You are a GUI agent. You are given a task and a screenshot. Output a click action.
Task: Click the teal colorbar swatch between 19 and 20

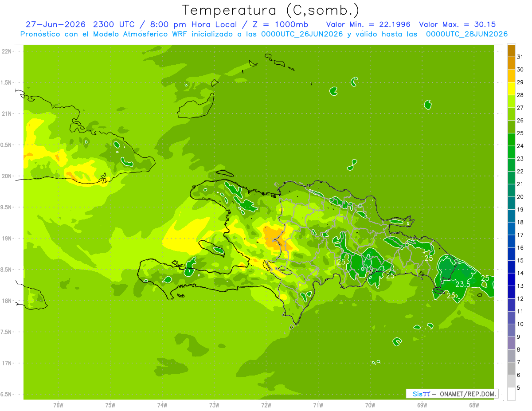click(x=511, y=203)
